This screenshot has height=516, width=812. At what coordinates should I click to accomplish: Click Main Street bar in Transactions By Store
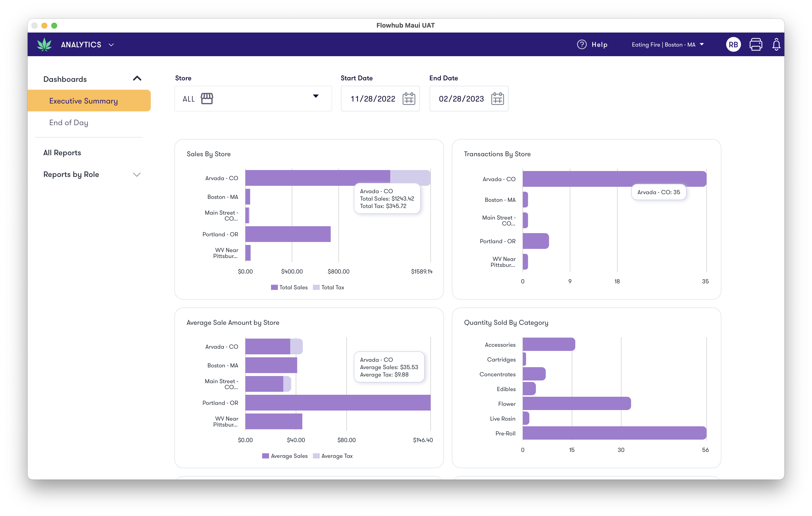(x=525, y=220)
